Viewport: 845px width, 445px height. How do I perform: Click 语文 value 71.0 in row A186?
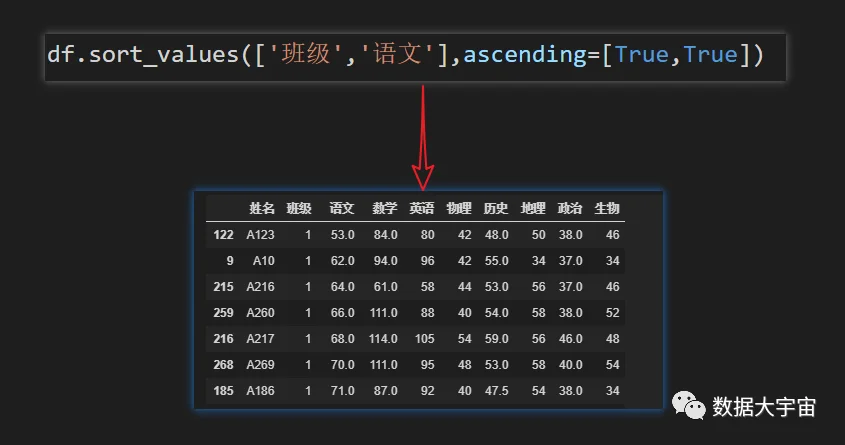point(343,391)
